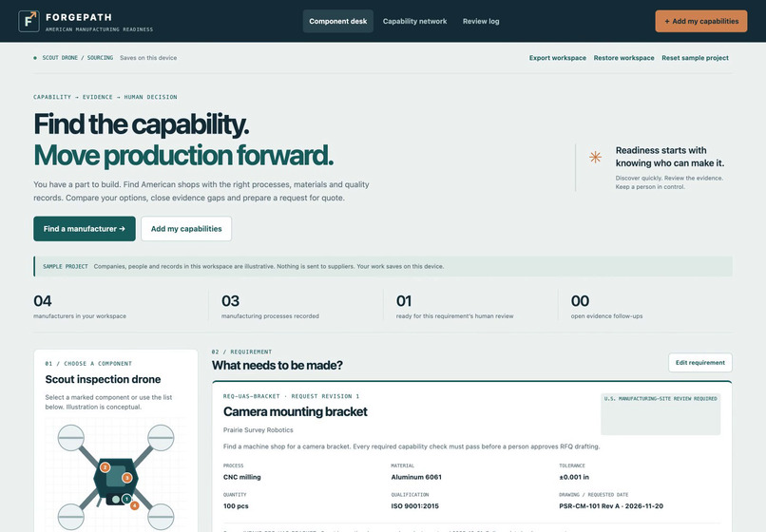Click 'Aluminum 6061' material value
The height and width of the screenshot is (532, 766).
coord(416,477)
